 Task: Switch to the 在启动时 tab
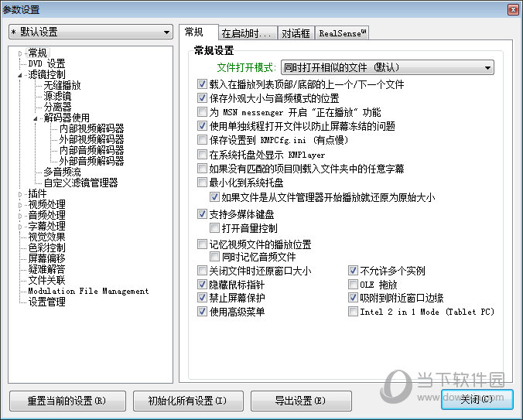pos(244,34)
